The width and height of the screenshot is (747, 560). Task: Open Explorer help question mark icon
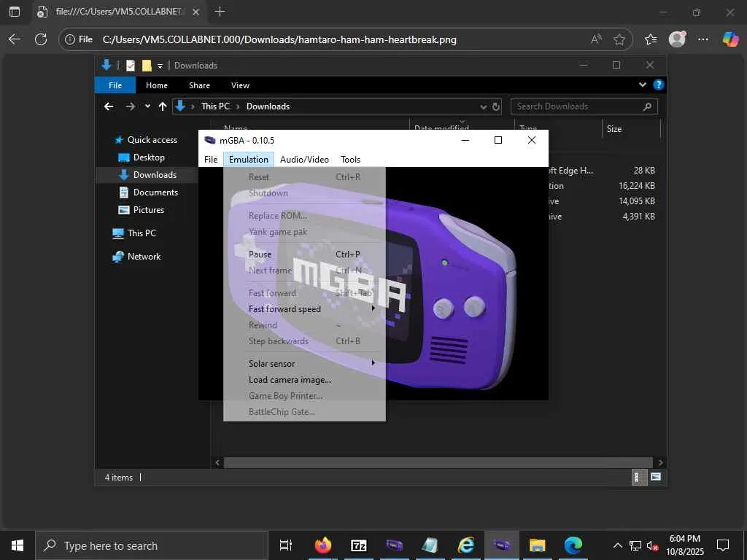click(659, 85)
